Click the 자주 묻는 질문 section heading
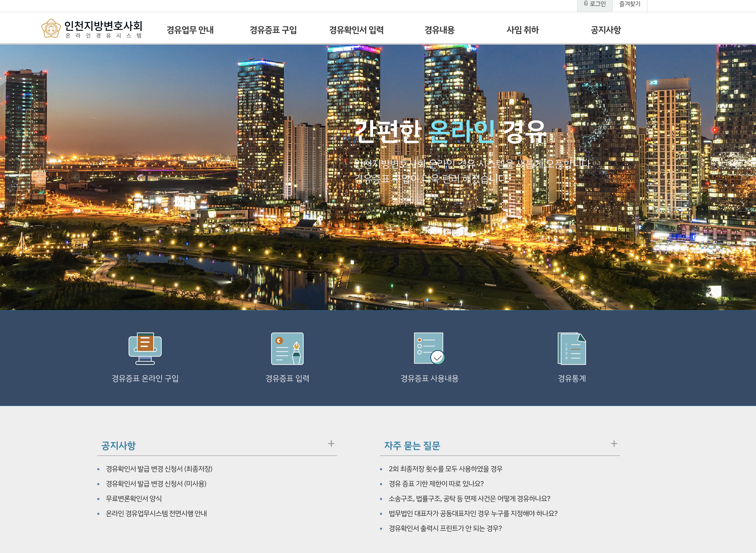Viewport: 756px width, 553px height. (412, 446)
